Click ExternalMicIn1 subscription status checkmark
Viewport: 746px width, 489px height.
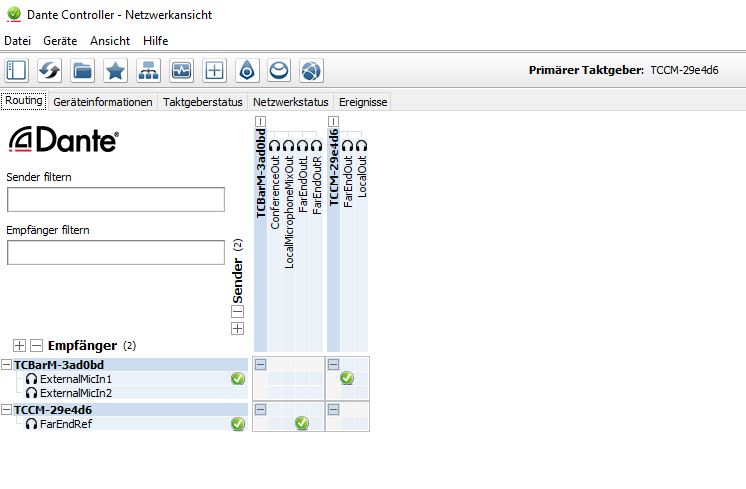tap(238, 379)
